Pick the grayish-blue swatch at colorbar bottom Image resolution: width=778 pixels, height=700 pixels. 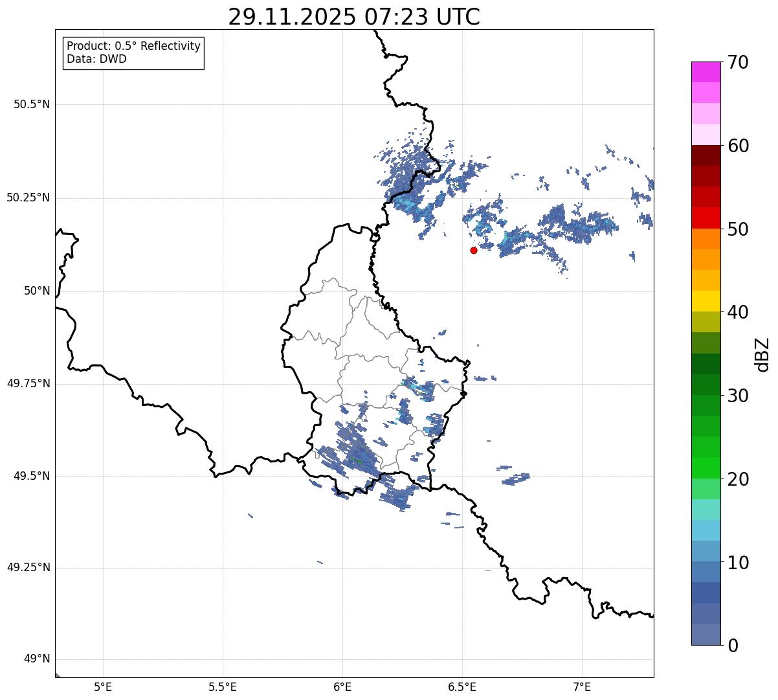[706, 635]
